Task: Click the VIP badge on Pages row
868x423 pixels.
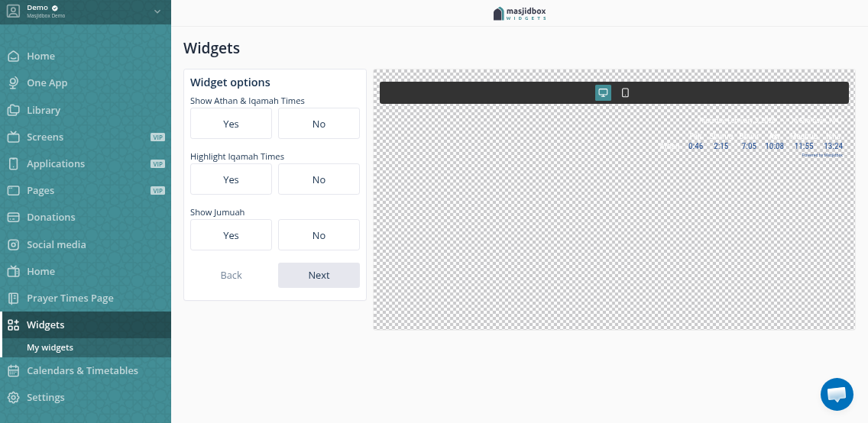Action: (x=157, y=191)
